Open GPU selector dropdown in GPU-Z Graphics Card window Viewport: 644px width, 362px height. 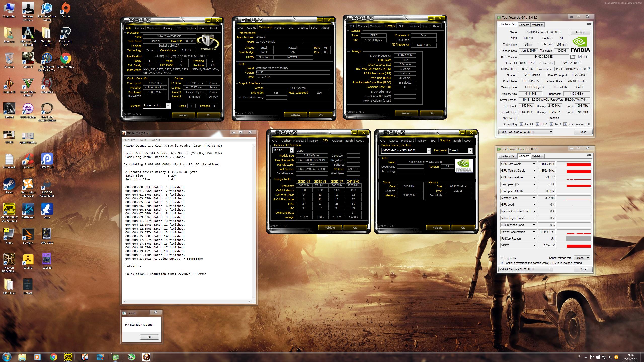click(x=526, y=132)
